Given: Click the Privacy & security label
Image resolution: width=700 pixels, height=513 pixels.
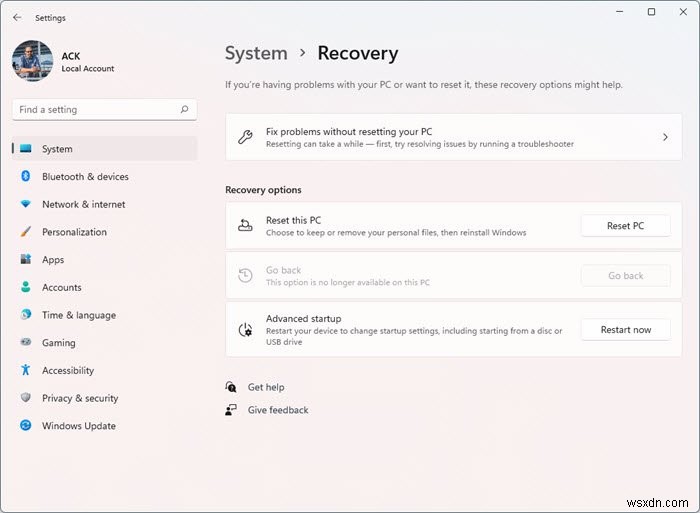Looking at the screenshot, I should [80, 398].
